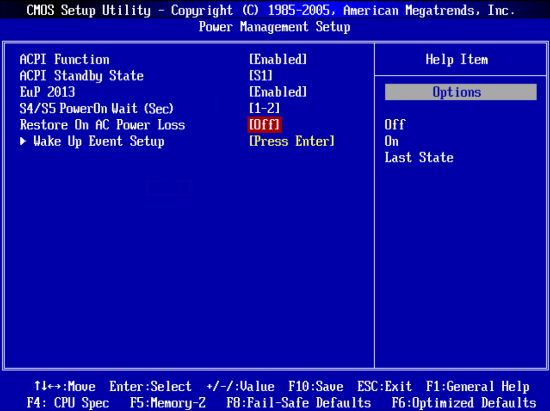This screenshot has width=550, height=411.
Task: Click the F10:Save hint
Action: (316, 386)
